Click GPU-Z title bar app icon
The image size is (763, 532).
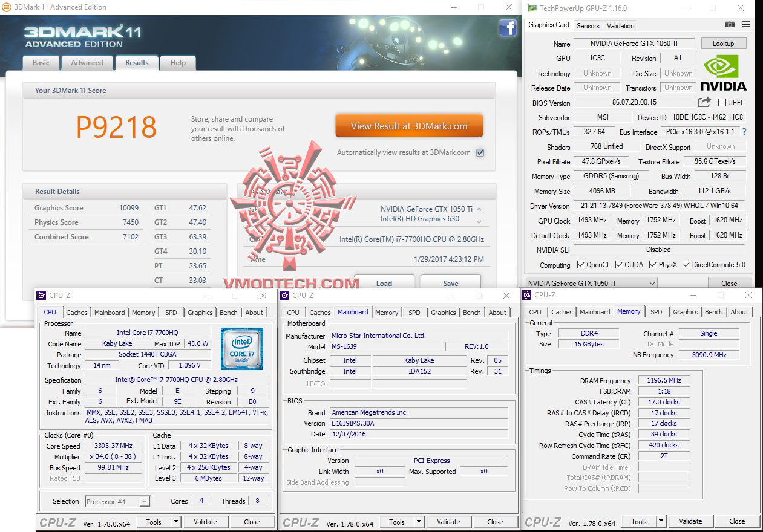[532, 8]
